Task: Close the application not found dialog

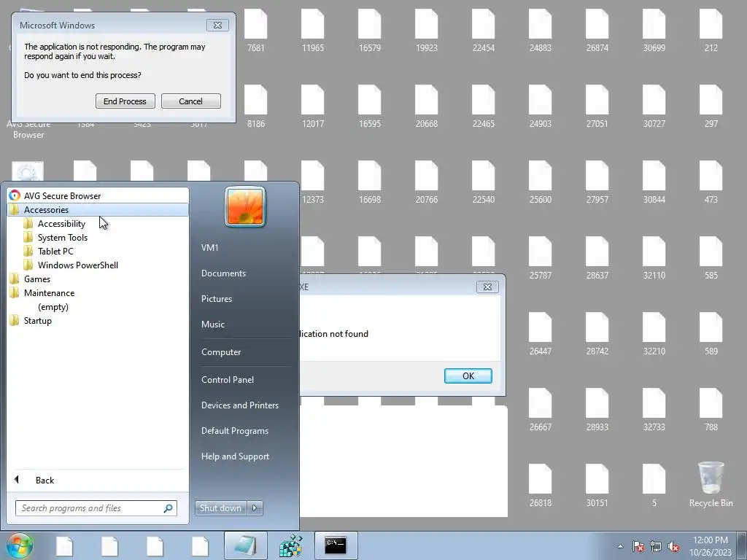Action: pyautogui.click(x=487, y=287)
